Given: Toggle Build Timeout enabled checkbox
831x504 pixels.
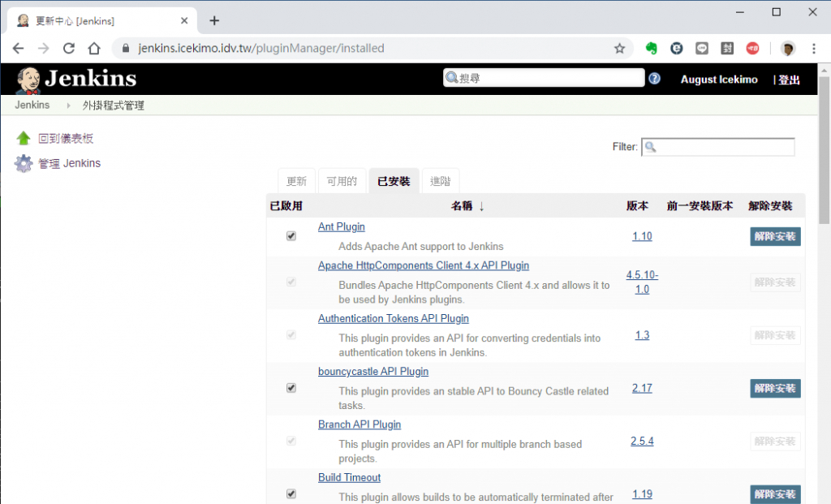Looking at the screenshot, I should point(291,494).
